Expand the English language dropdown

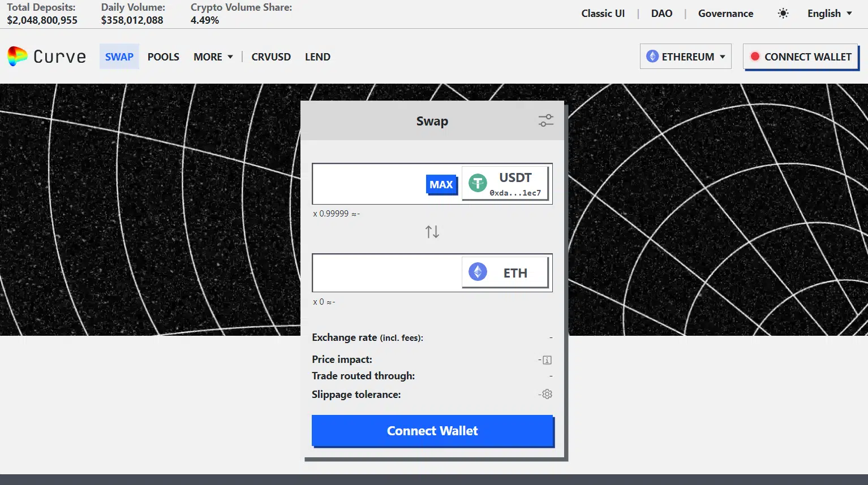pyautogui.click(x=829, y=14)
